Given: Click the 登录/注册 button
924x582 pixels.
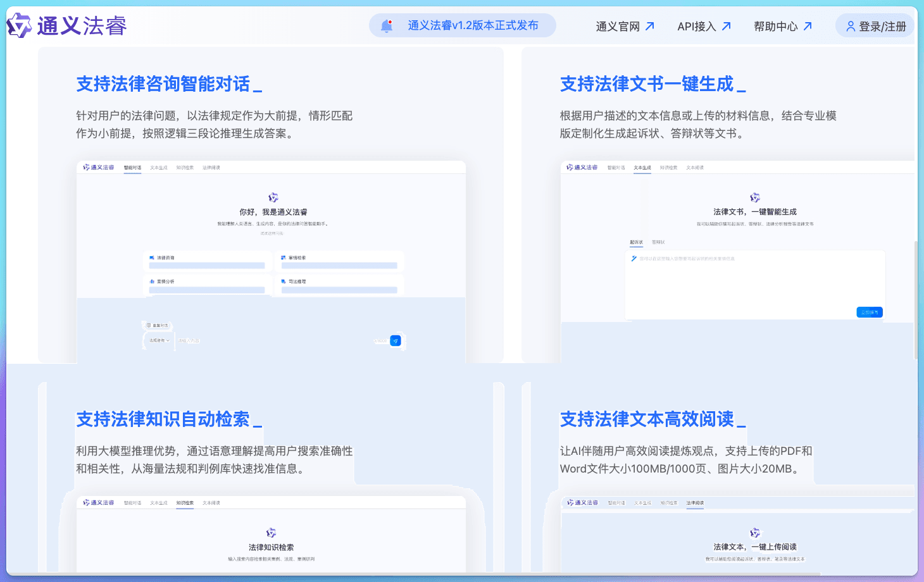Looking at the screenshot, I should pyautogui.click(x=875, y=26).
